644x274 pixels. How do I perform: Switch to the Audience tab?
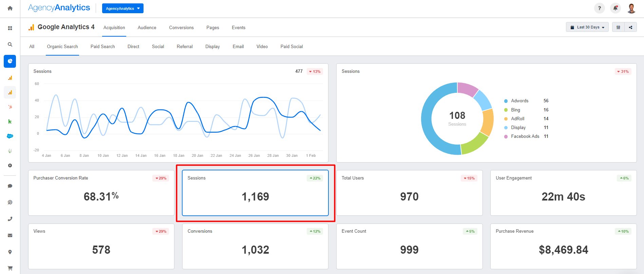(147, 28)
